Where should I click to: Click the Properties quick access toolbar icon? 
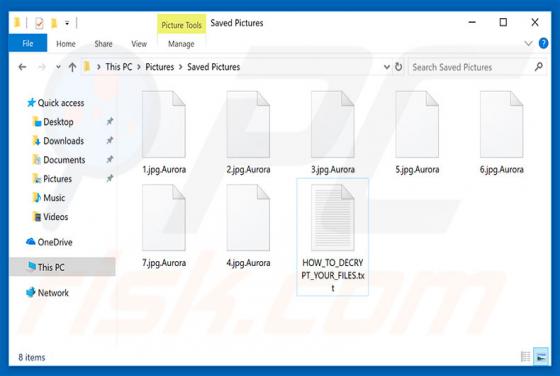point(39,24)
